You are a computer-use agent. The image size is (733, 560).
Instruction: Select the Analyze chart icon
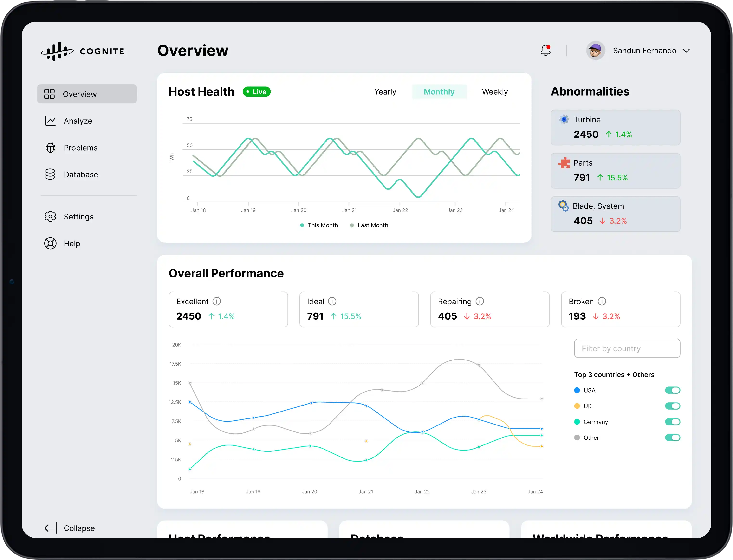[50, 121]
